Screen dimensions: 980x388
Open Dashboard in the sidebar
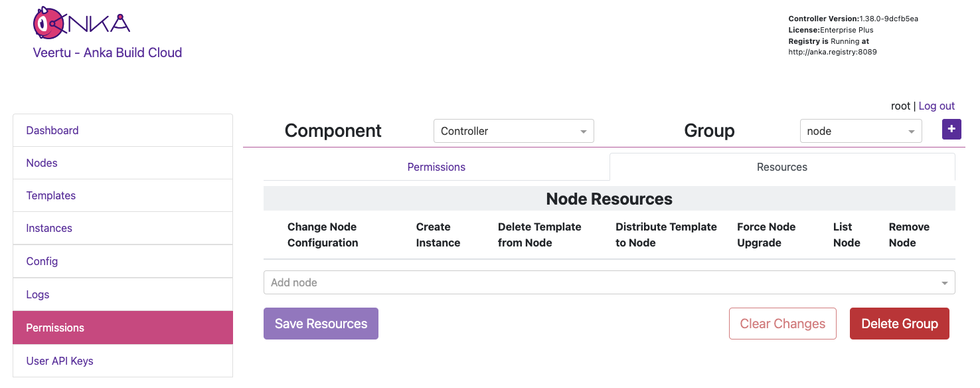pyautogui.click(x=52, y=130)
